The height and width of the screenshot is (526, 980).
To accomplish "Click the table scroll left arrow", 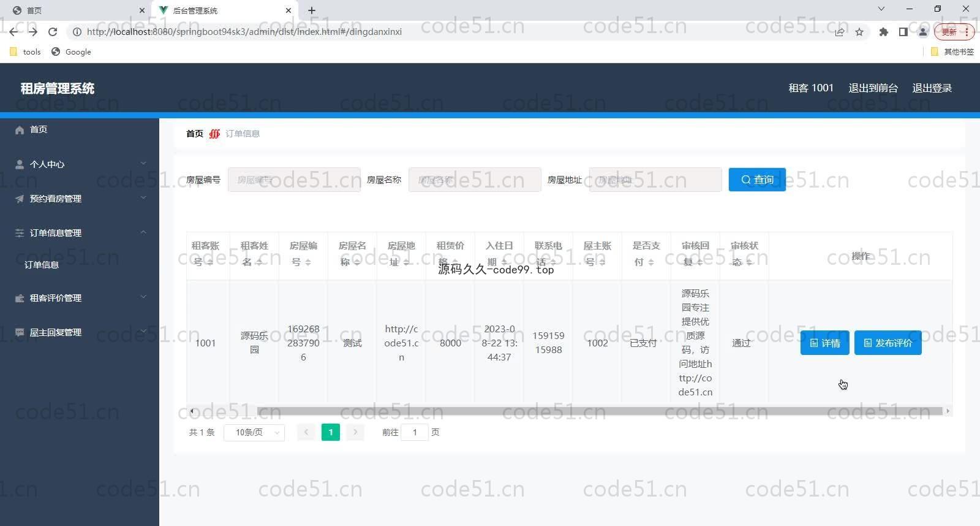I will point(192,411).
